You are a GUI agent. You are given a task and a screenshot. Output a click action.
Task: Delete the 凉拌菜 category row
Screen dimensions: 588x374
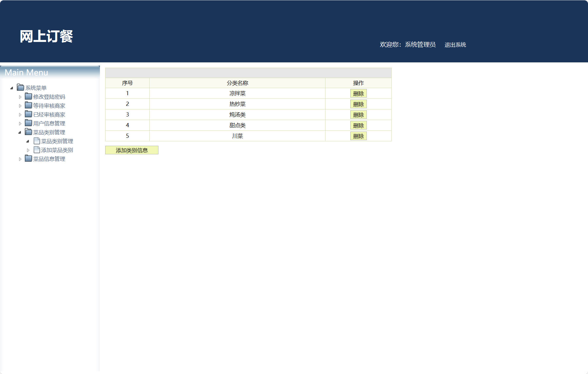click(x=358, y=93)
